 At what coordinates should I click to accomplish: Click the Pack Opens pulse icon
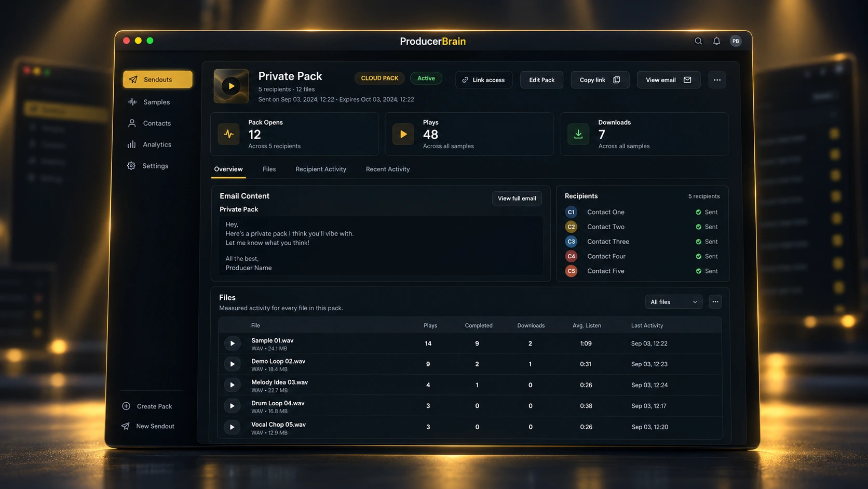coord(228,134)
